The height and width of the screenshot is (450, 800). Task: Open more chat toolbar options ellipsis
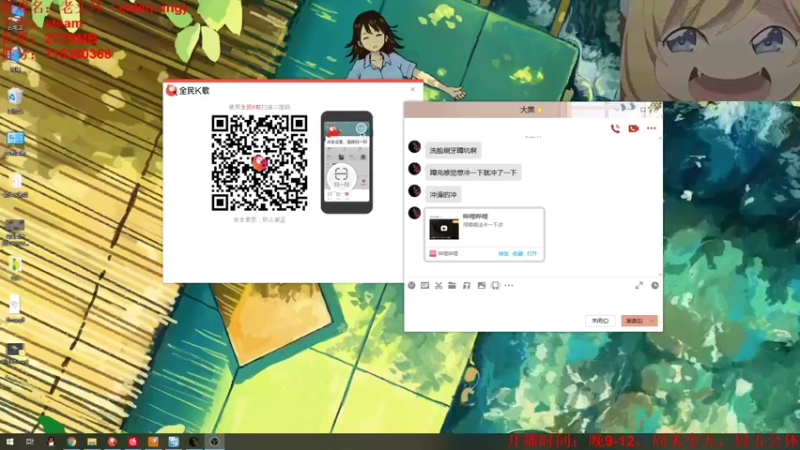[509, 286]
